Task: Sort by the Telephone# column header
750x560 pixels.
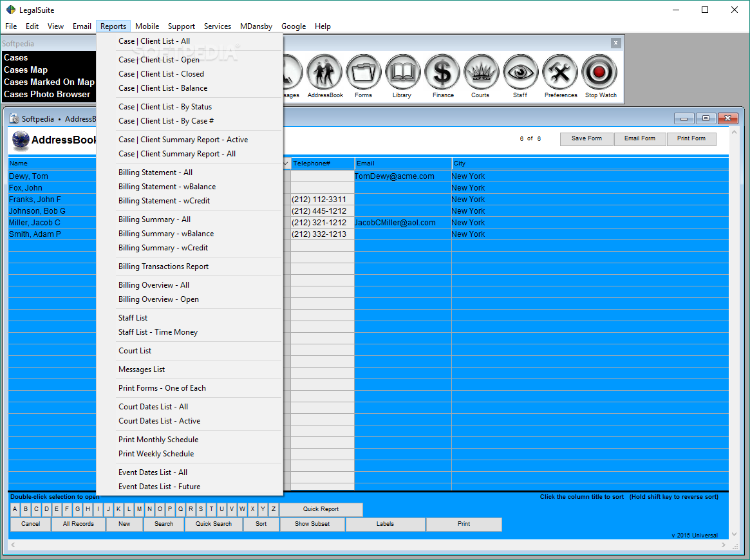Action: pyautogui.click(x=323, y=163)
